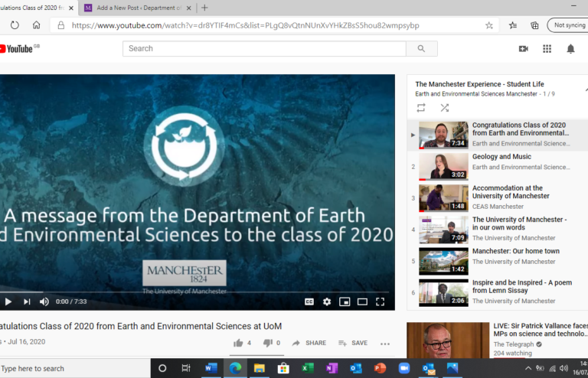Show hidden system tray icons

tap(528, 369)
